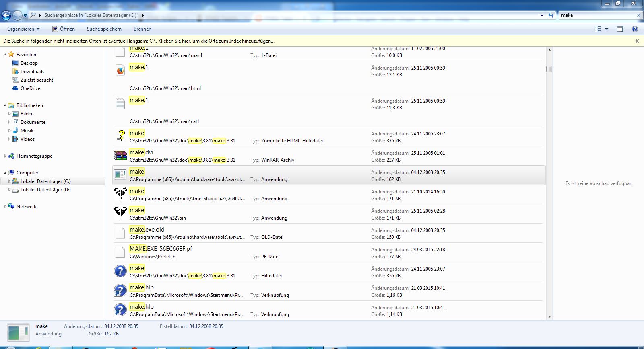Click the Öffnen toolbar button

64,29
